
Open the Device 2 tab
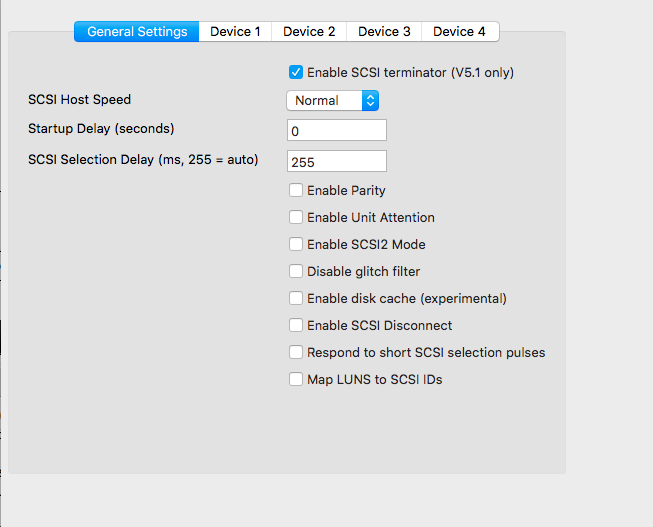pos(309,31)
